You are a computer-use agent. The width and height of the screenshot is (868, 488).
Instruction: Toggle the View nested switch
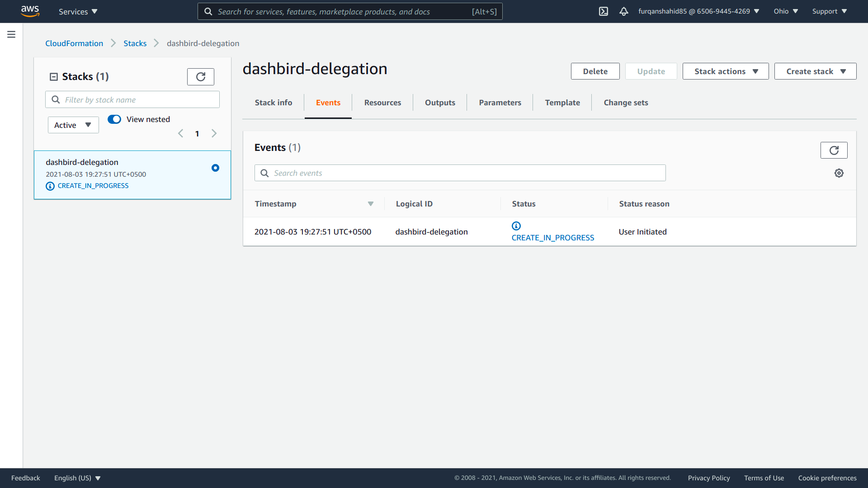(x=114, y=119)
